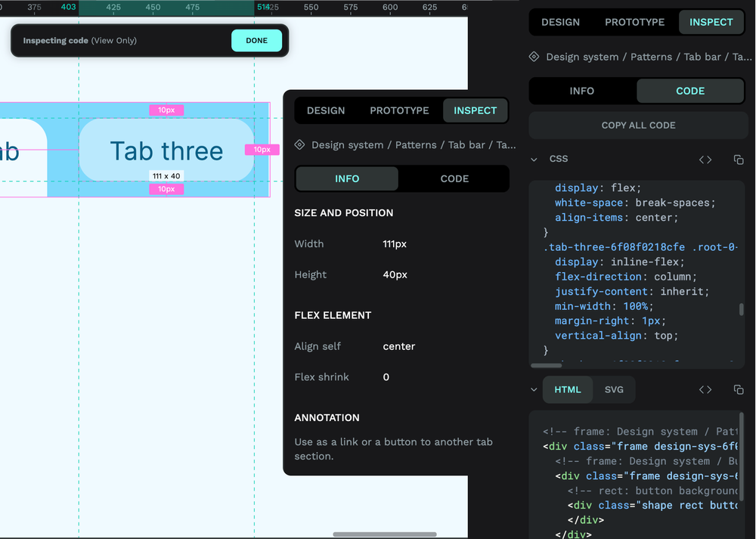Viewport: 756px width, 539px height.
Task: Select the DESIGN tab in the floating panel
Action: coord(325,110)
